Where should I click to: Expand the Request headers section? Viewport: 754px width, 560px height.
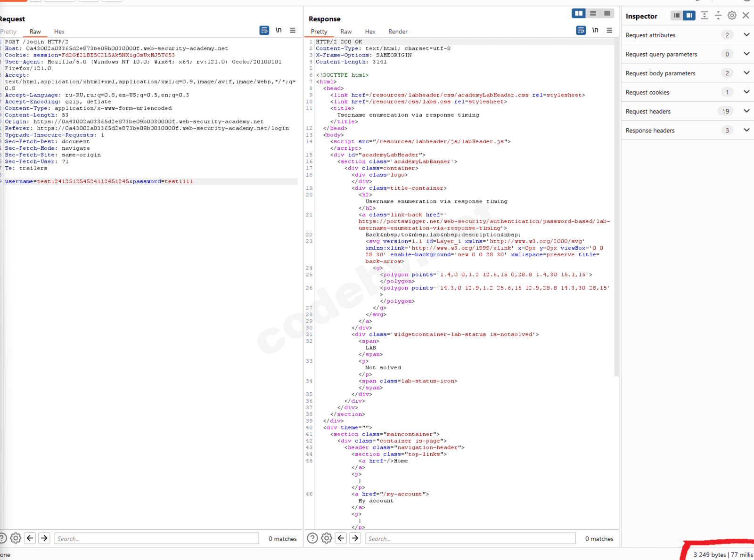(x=746, y=111)
